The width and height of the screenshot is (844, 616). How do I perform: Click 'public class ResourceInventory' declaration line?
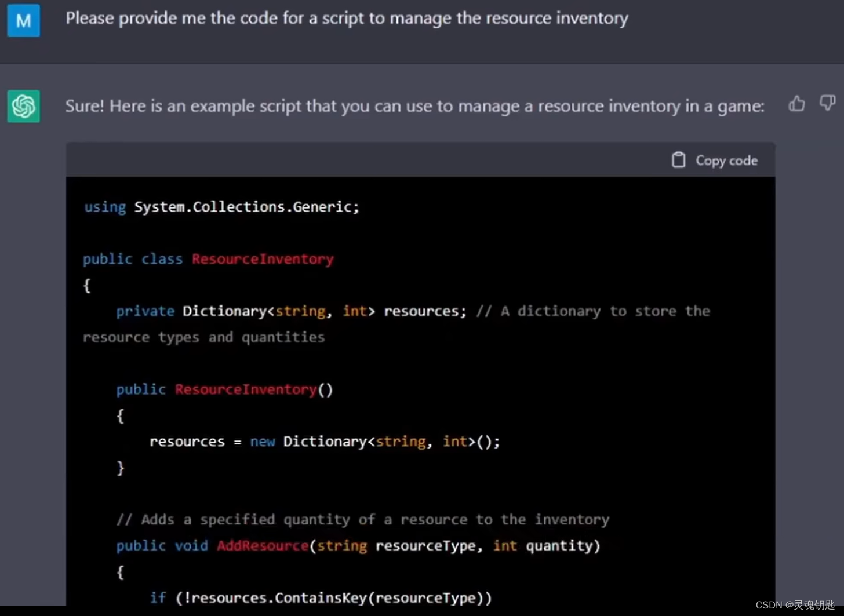click(x=208, y=259)
